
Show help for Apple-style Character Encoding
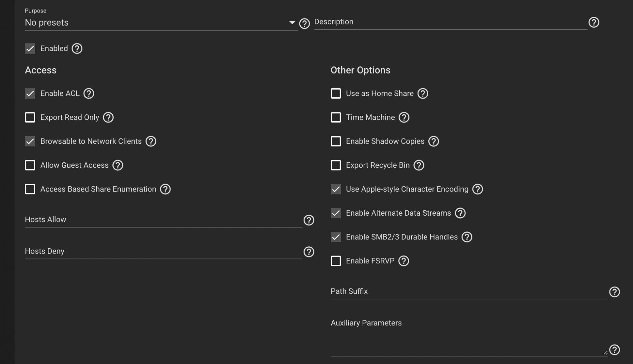[x=478, y=189]
